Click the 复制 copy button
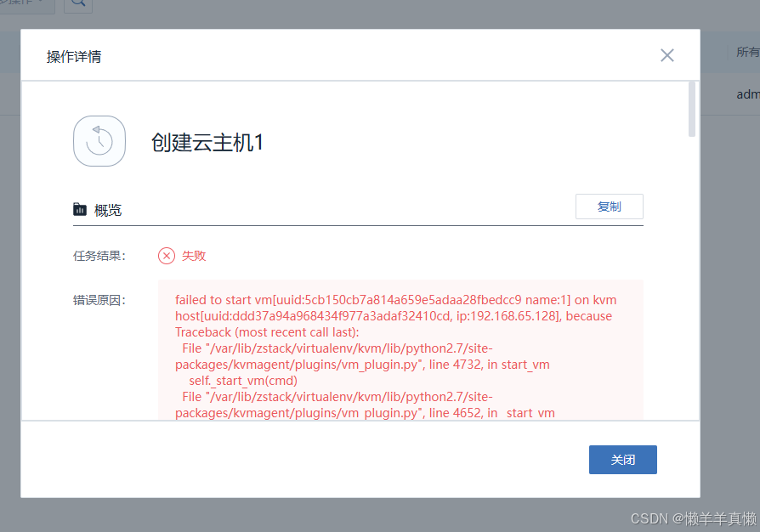760x532 pixels. pyautogui.click(x=610, y=207)
